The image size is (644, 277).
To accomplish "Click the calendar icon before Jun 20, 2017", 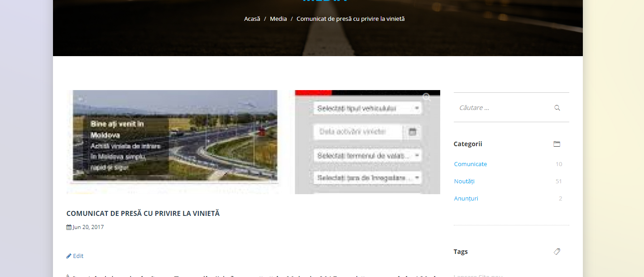I will 69,227.
